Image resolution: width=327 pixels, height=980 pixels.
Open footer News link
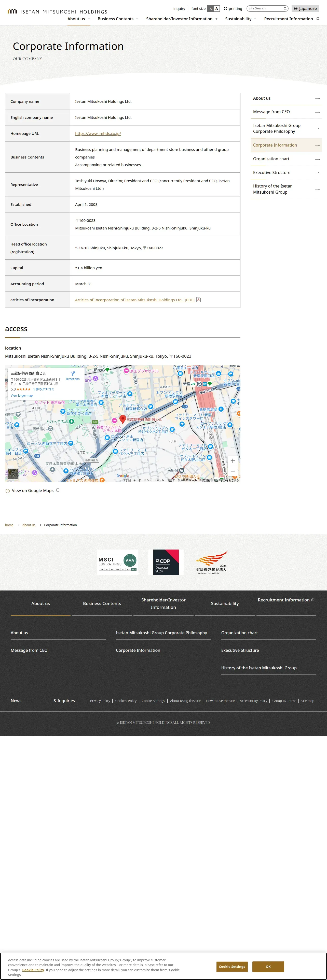pyautogui.click(x=16, y=701)
